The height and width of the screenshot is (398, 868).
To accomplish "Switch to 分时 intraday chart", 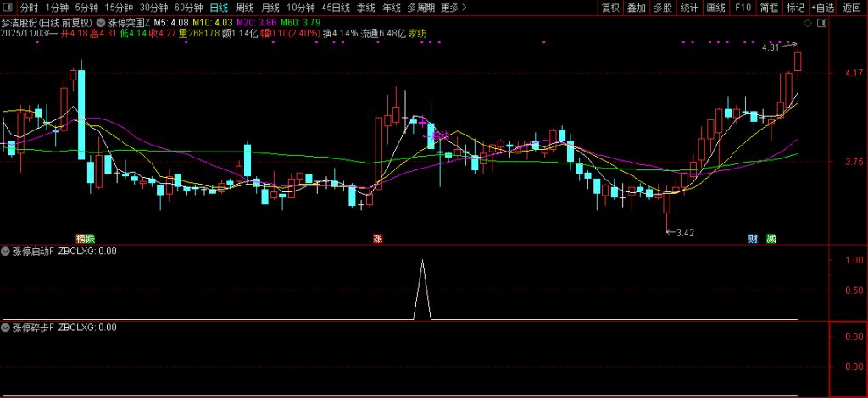I will 30,8.
